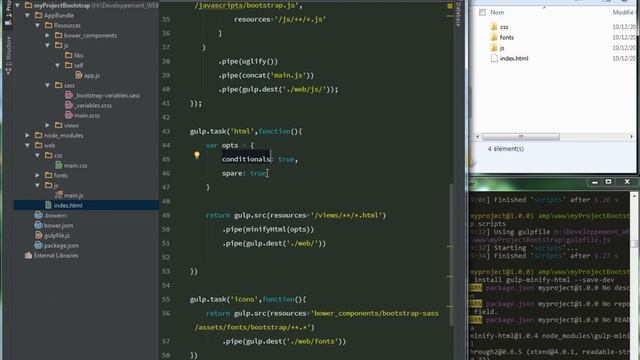
Task: Click left arrow of Explorer scrollbar
Action: [x=478, y=137]
